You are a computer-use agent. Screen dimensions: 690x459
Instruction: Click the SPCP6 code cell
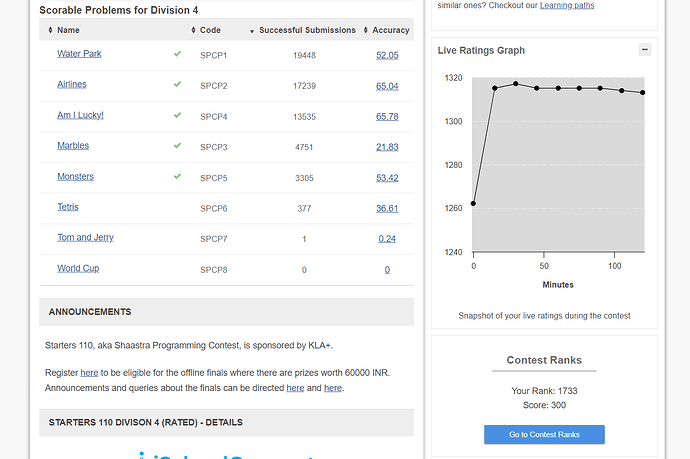[x=213, y=209]
